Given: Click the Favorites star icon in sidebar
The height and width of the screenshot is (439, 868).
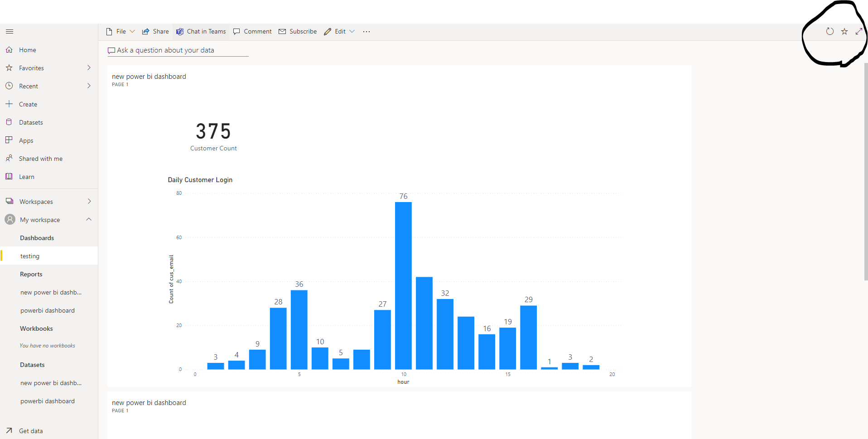Looking at the screenshot, I should 9,68.
